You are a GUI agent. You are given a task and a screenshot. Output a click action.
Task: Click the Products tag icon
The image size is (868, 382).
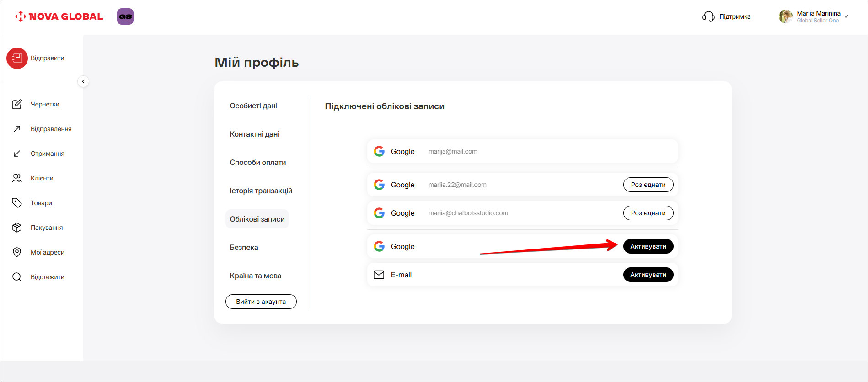pyautogui.click(x=17, y=203)
